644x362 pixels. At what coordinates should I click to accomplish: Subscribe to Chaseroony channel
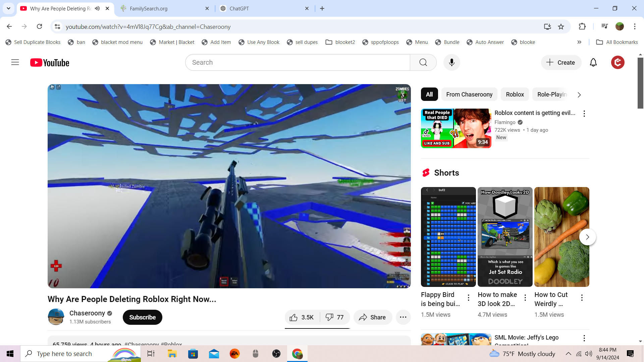[x=142, y=317]
